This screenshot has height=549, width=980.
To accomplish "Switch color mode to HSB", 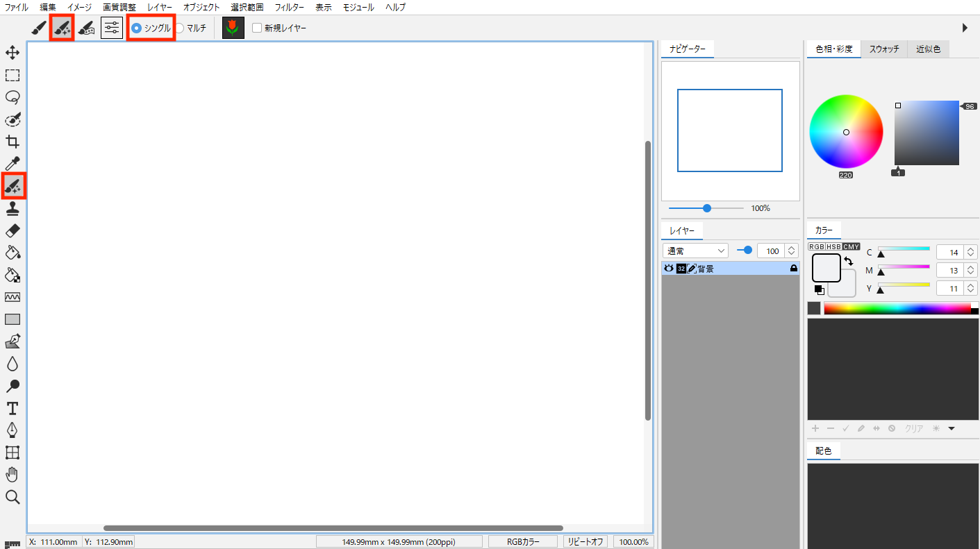I will click(x=833, y=246).
